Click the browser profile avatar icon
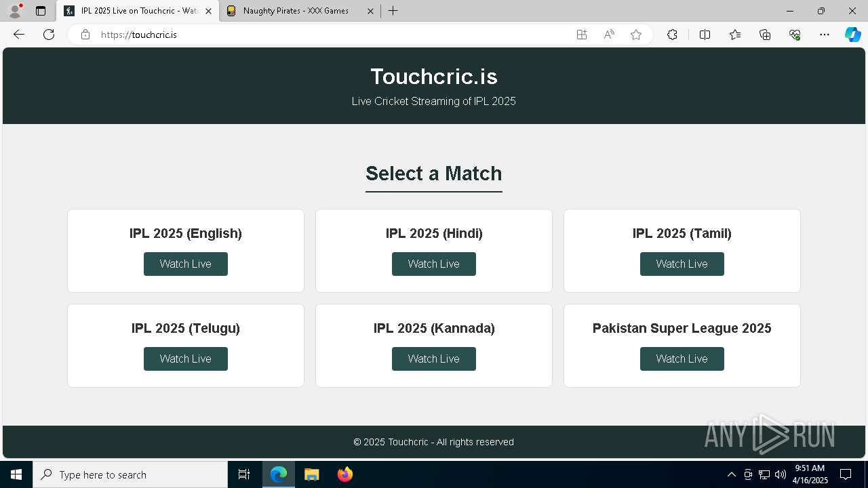868x488 pixels. 15,11
